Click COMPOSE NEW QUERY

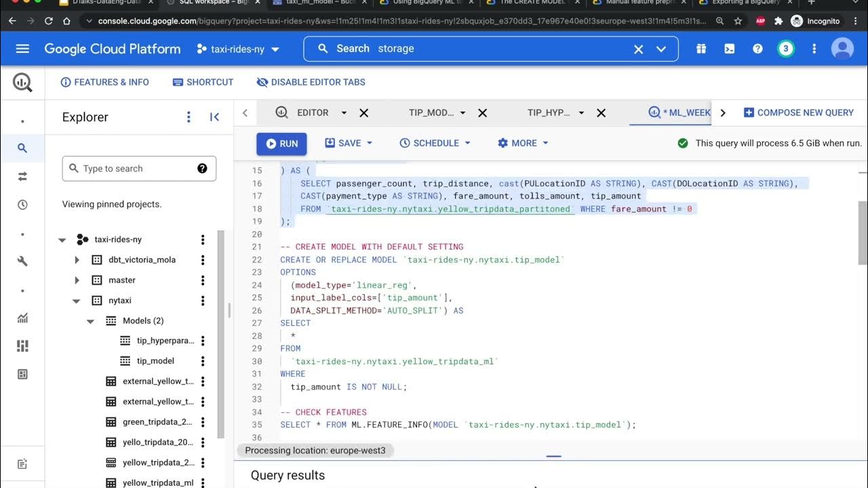pyautogui.click(x=798, y=113)
